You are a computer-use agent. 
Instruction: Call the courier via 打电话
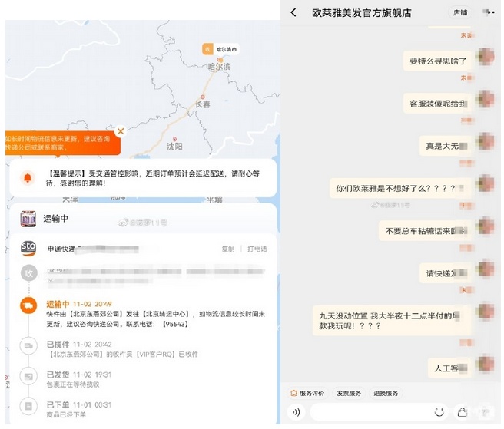pyautogui.click(x=257, y=249)
